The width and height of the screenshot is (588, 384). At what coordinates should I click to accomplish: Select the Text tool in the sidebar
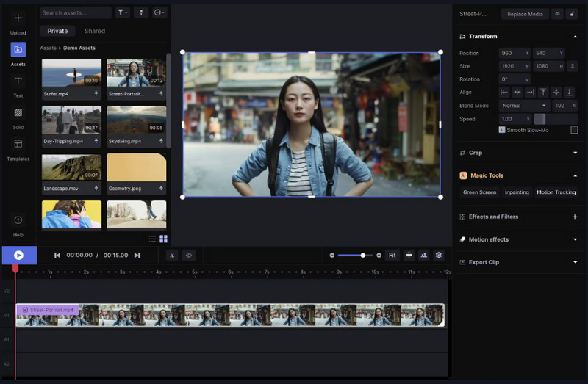click(x=18, y=84)
